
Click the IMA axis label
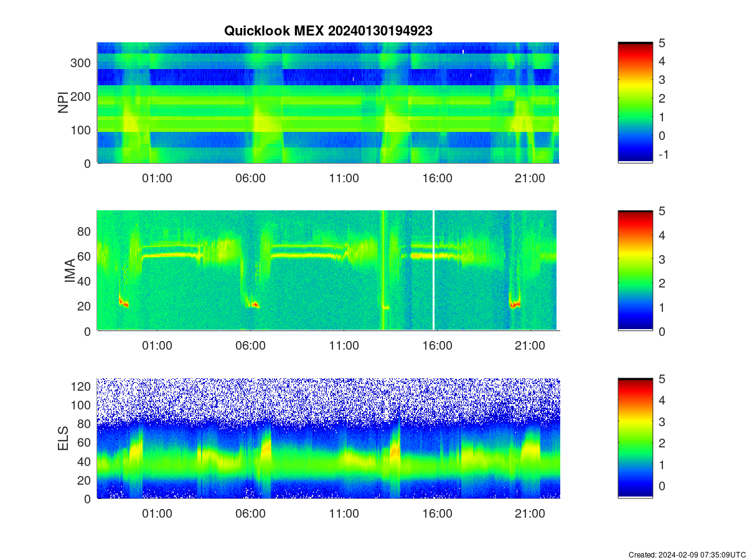(x=70, y=271)
